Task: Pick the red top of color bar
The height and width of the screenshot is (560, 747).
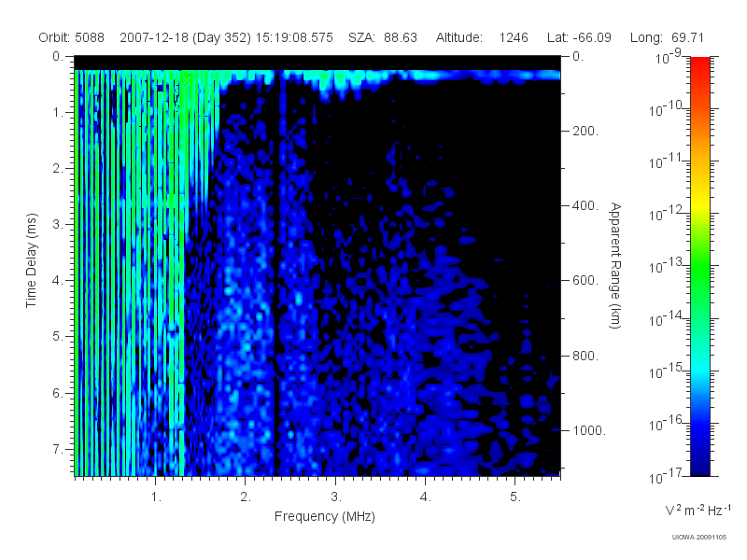Action: pyautogui.click(x=699, y=64)
